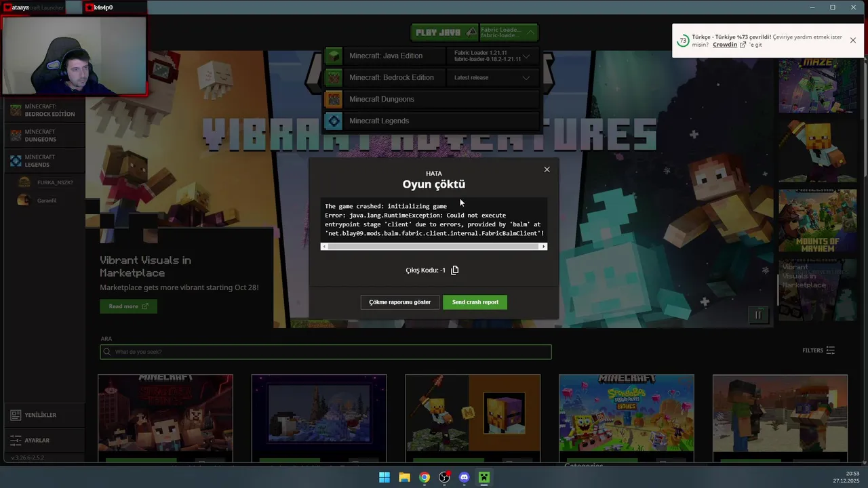The height and width of the screenshot is (488, 868).
Task: Open Discord from the taskbar
Action: tap(464, 477)
